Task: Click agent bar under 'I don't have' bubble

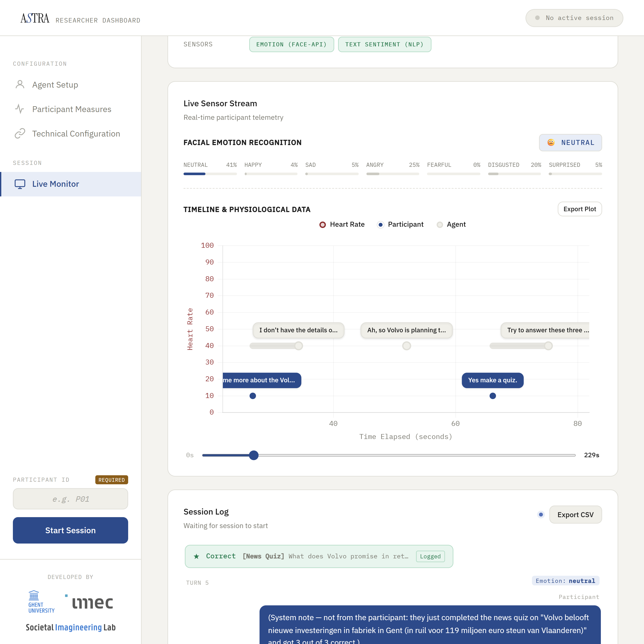Action: pos(276,346)
